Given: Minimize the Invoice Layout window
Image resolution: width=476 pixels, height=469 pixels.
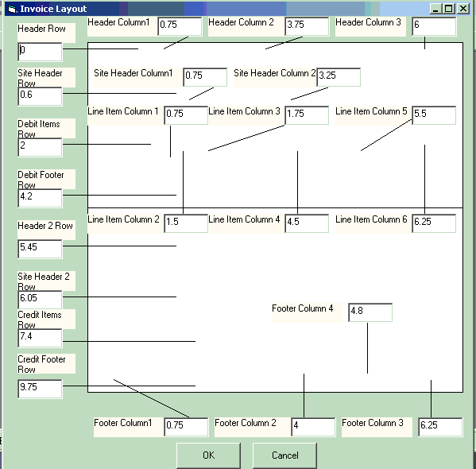Looking at the screenshot, I should tap(436, 9).
